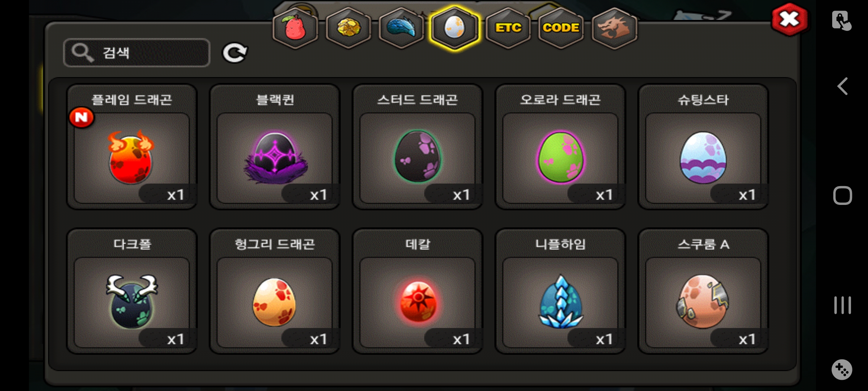The height and width of the screenshot is (391, 868).
Task: Click the 검색 search field
Action: (137, 53)
